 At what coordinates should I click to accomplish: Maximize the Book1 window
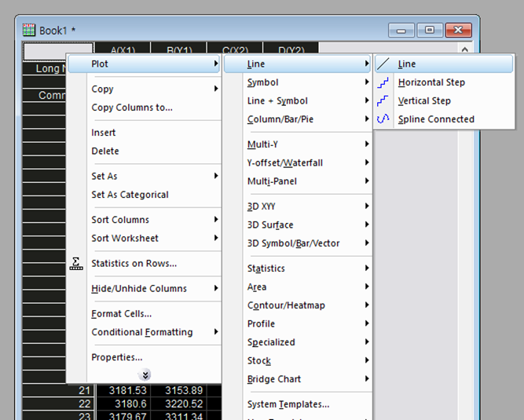(x=430, y=31)
